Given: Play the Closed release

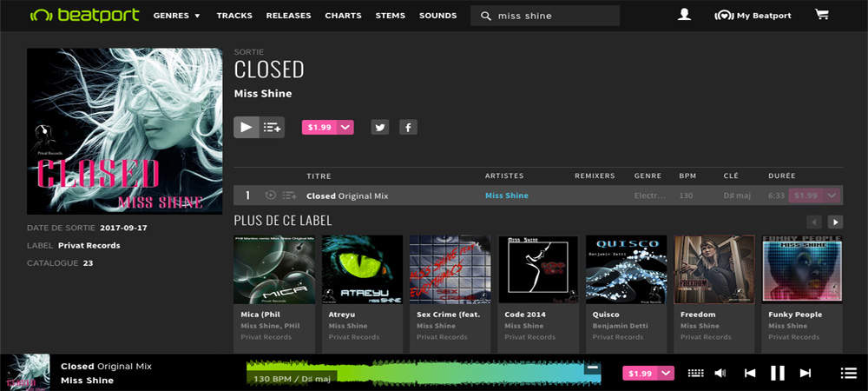Looking at the screenshot, I should coord(247,127).
